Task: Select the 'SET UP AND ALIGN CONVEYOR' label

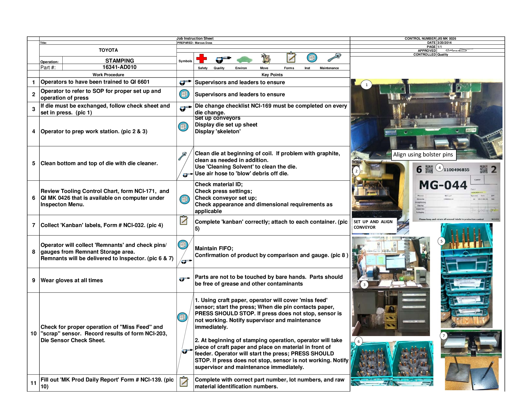Action: [373, 225]
